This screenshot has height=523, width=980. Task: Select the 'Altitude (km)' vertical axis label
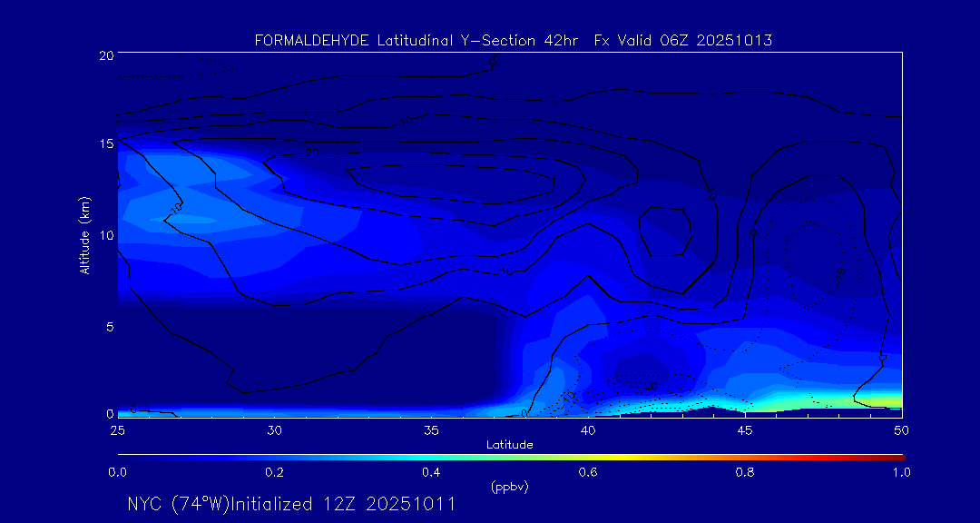tap(84, 235)
